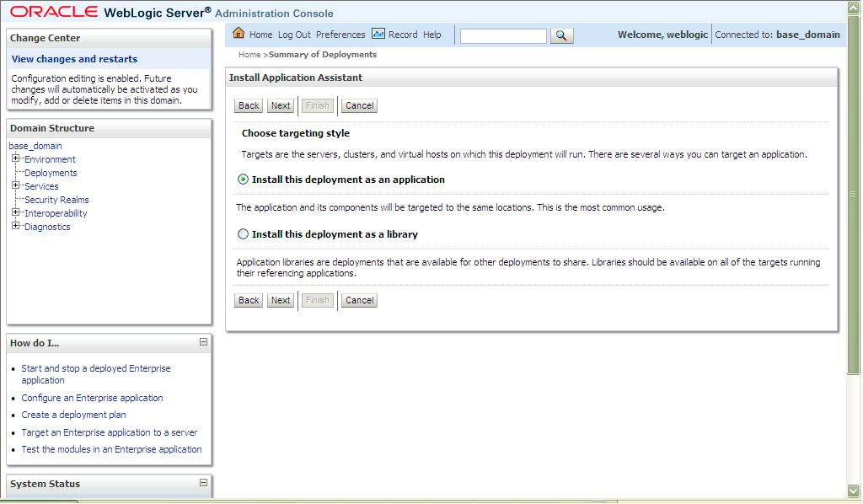Open Create a deployment plan link

click(74, 415)
